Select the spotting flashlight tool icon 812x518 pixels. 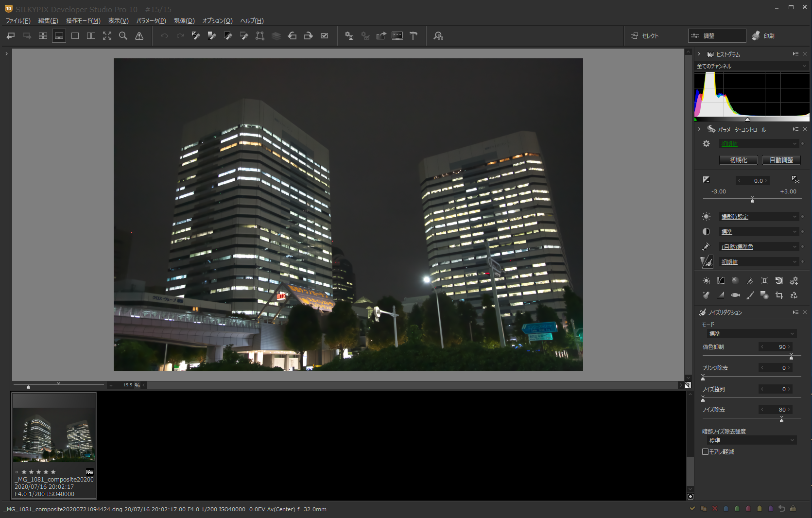tap(706, 295)
